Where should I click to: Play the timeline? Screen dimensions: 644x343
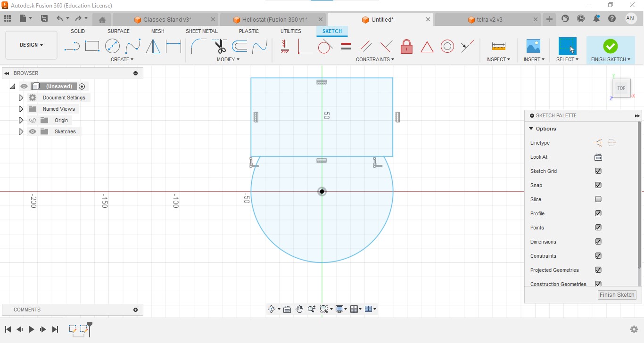[31, 329]
